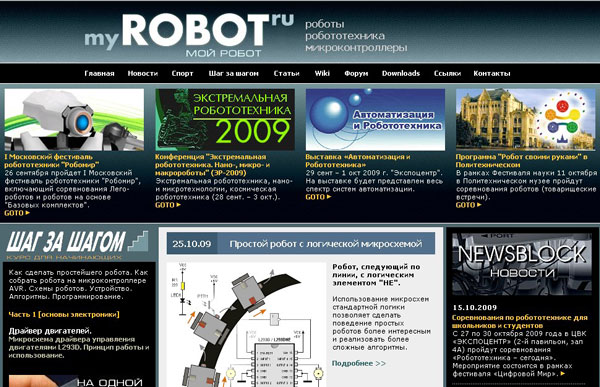Open Шаг за шагом in the navigation bar
The width and height of the screenshot is (600, 387).
pos(233,73)
